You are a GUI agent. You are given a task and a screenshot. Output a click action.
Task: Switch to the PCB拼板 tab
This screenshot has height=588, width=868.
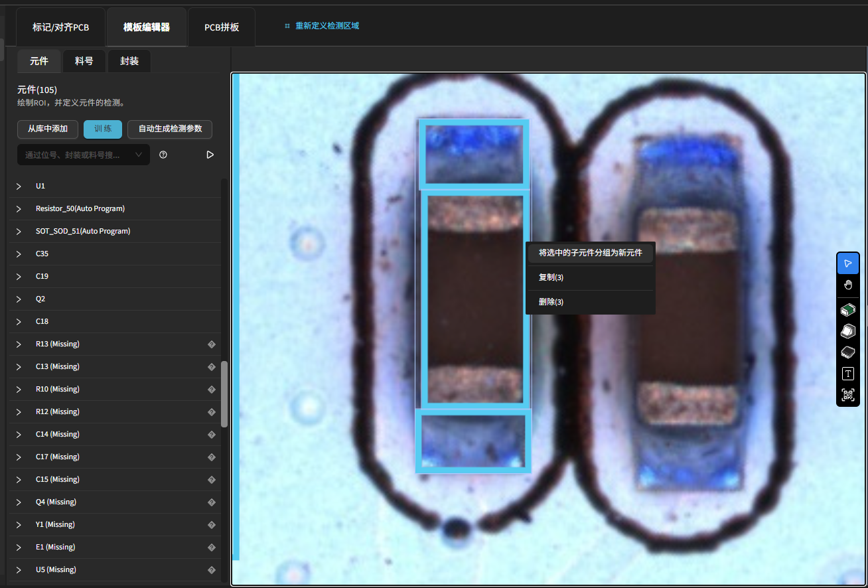tap(222, 27)
